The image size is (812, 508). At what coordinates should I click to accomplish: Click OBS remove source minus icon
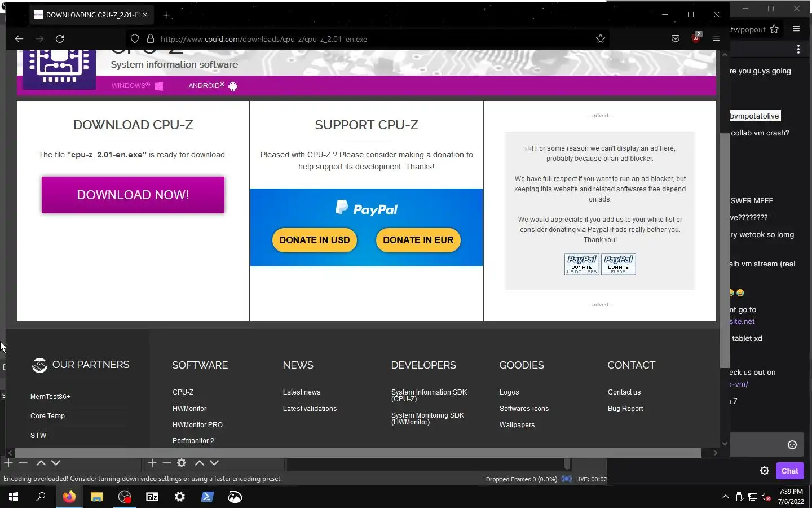[x=167, y=463]
